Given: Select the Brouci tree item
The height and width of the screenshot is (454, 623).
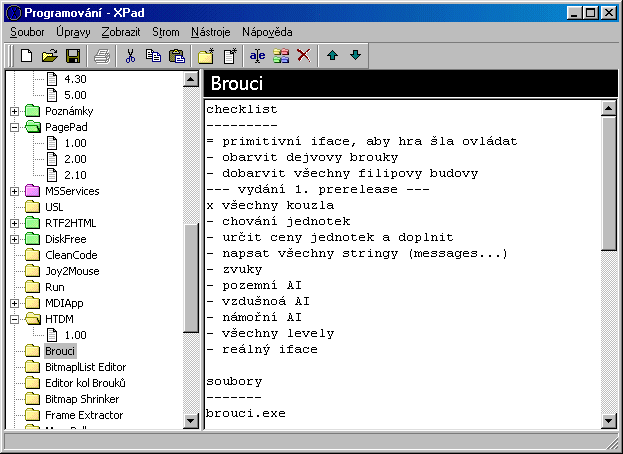Looking at the screenshot, I should click(60, 351).
